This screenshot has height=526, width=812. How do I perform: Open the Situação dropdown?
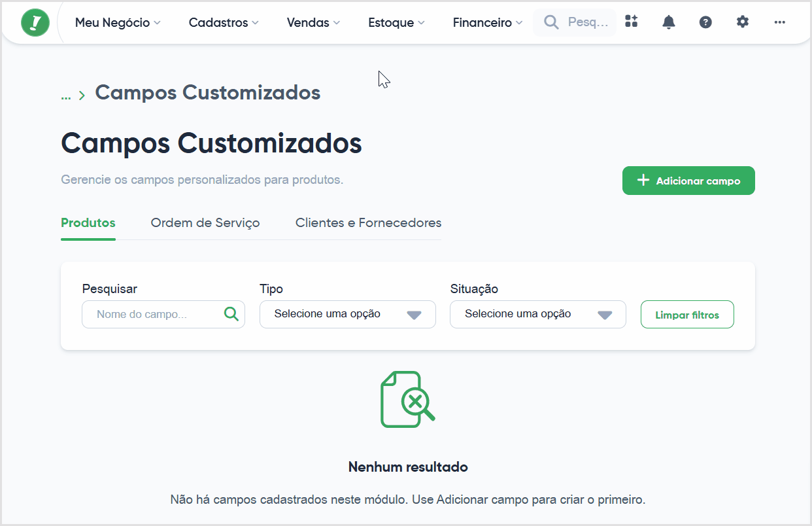(x=538, y=314)
